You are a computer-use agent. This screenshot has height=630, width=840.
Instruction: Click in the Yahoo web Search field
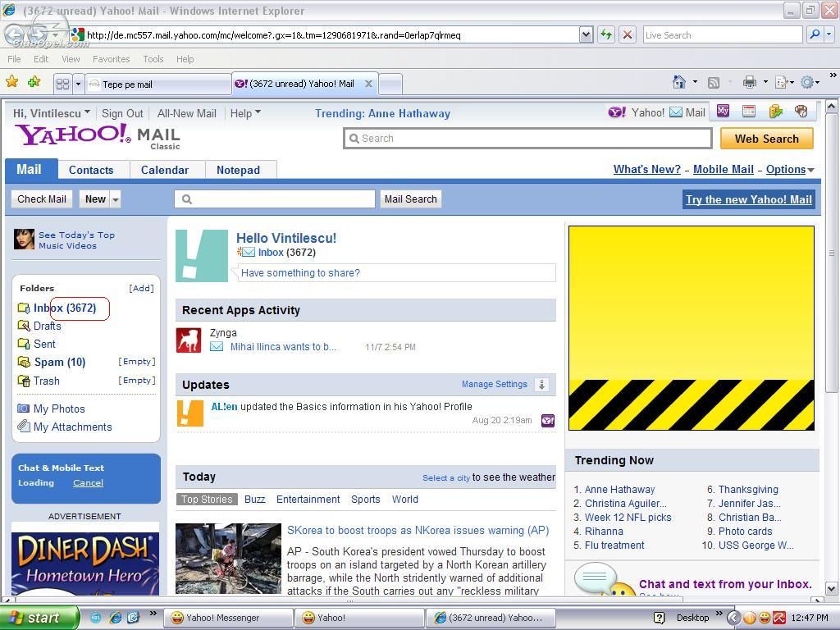(x=527, y=138)
